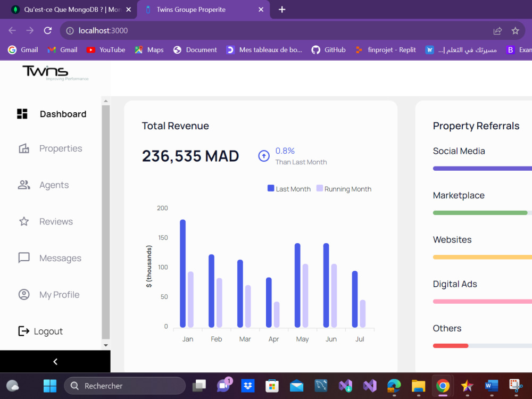Toggle the Last Month legend series
532x399 pixels.
289,189
